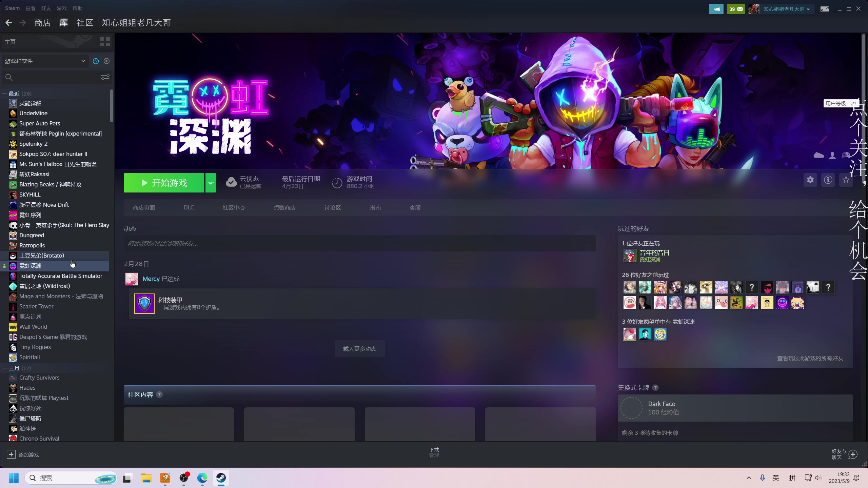Open File Explorer from taskbar
Screen dimensions: 868x488
[x=146, y=478]
